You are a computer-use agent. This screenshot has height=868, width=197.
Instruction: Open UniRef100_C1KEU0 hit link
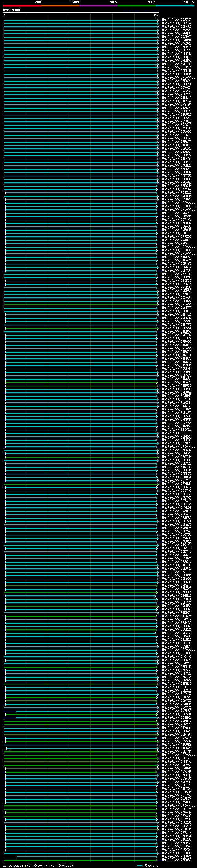(177, 54)
